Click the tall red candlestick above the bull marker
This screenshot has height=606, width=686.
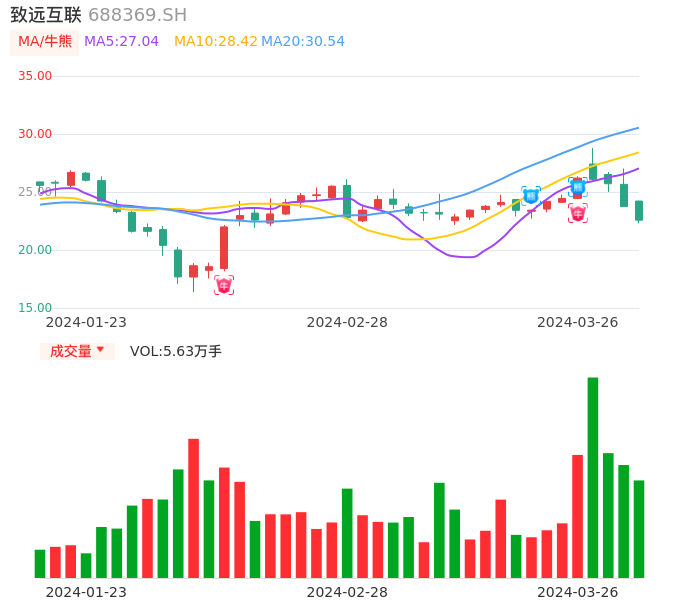coord(224,248)
